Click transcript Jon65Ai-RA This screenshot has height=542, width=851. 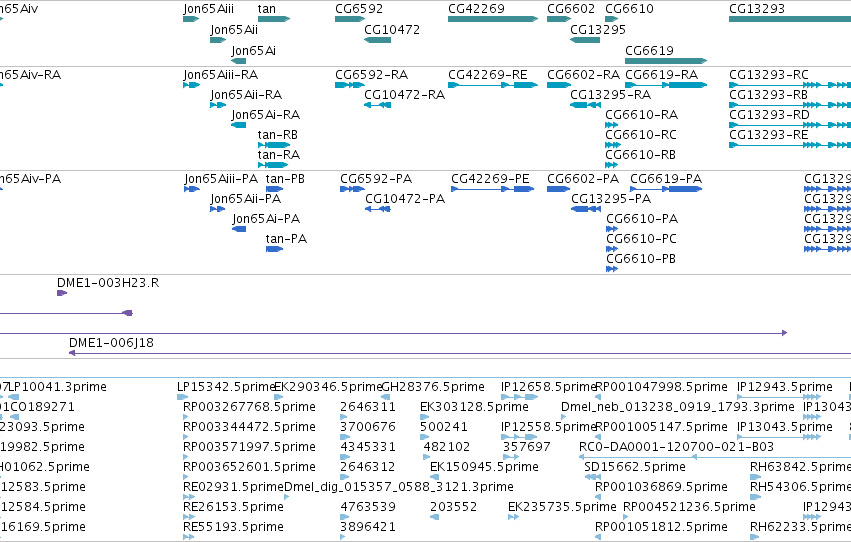coord(265,114)
